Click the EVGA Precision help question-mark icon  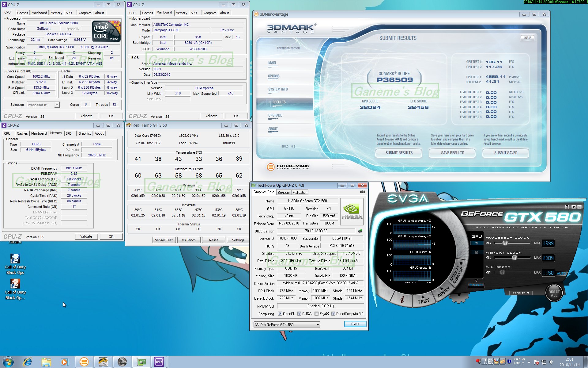[567, 207]
